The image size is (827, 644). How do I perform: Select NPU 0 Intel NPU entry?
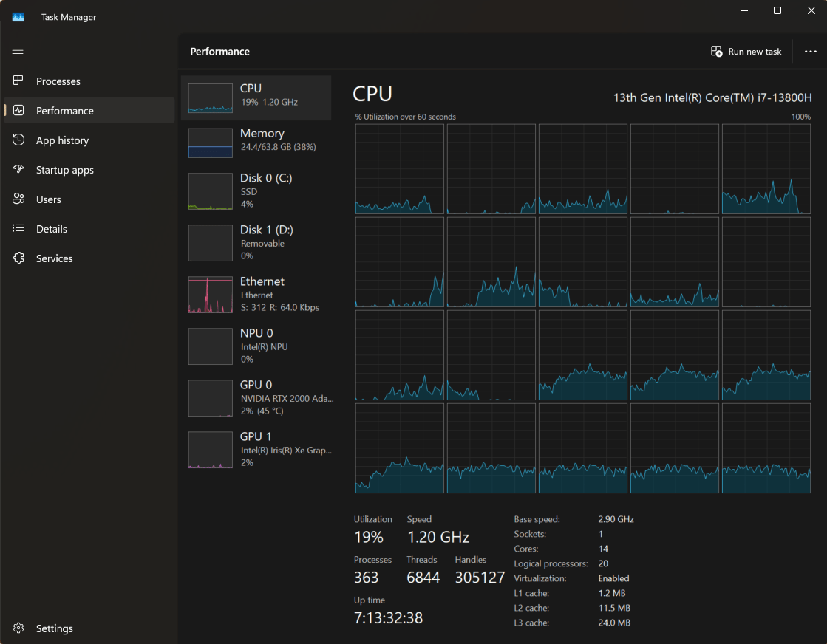click(x=256, y=346)
